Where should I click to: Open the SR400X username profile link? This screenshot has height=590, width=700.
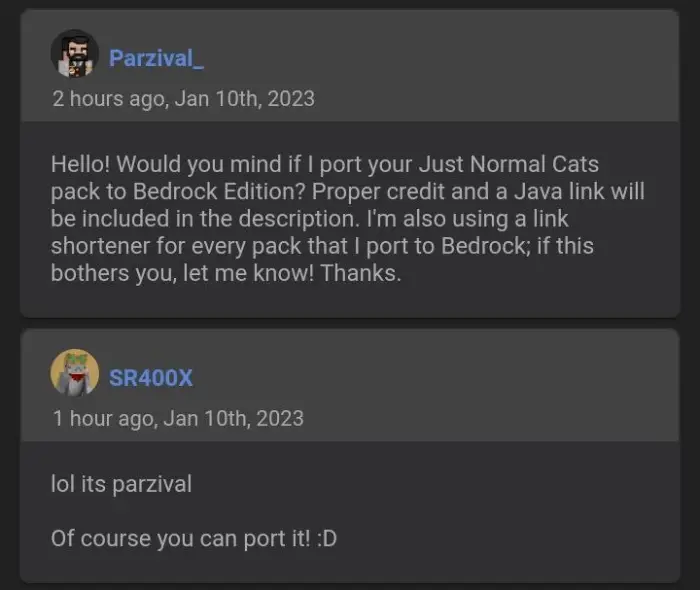pyautogui.click(x=151, y=377)
